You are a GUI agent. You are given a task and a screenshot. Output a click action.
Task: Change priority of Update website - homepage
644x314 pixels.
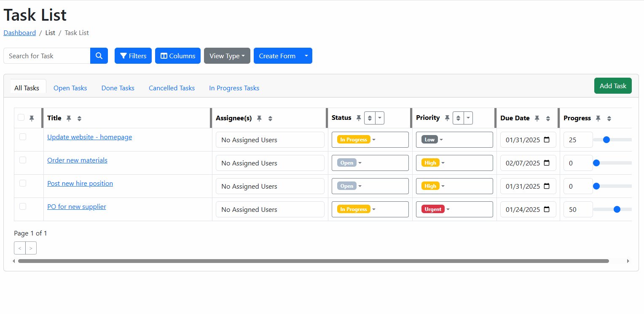pyautogui.click(x=454, y=140)
